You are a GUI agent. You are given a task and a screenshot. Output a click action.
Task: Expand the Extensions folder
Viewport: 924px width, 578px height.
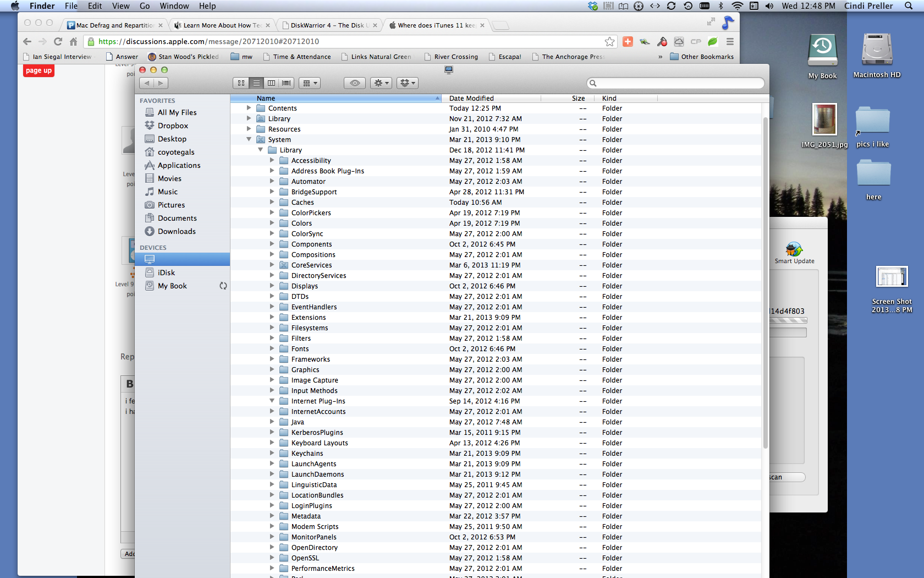pos(272,318)
